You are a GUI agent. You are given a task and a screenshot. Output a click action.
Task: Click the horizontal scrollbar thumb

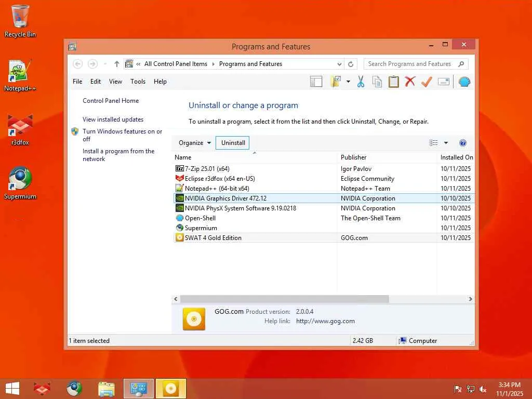[x=284, y=299]
